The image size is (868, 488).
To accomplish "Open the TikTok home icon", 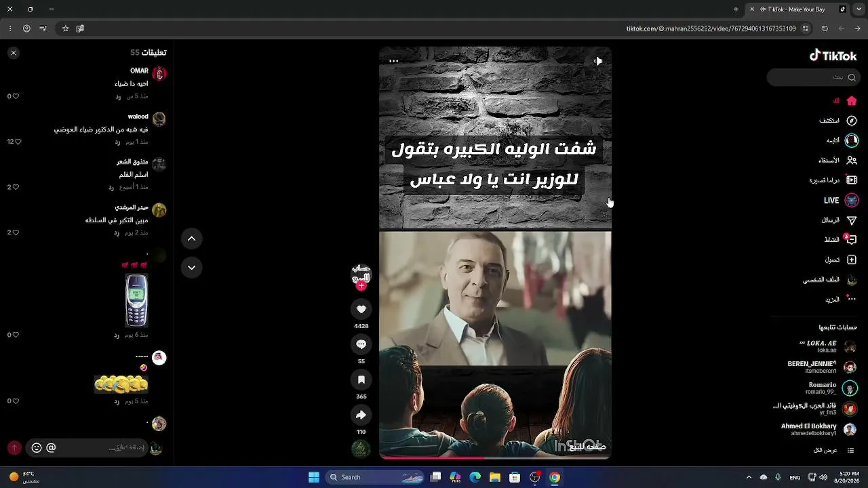I will [x=852, y=101].
